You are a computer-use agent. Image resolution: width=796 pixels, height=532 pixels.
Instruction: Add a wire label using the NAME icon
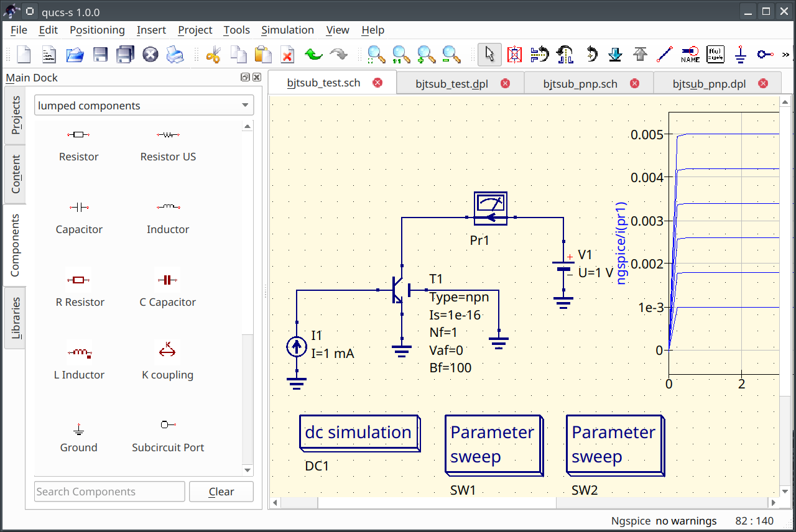689,54
